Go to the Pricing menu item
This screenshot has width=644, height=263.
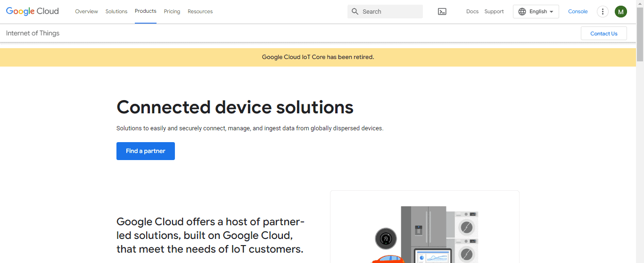[172, 11]
